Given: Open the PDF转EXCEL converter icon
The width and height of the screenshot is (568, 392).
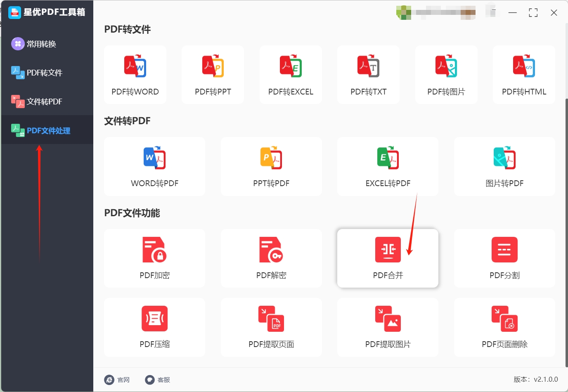Looking at the screenshot, I should click(x=291, y=66).
